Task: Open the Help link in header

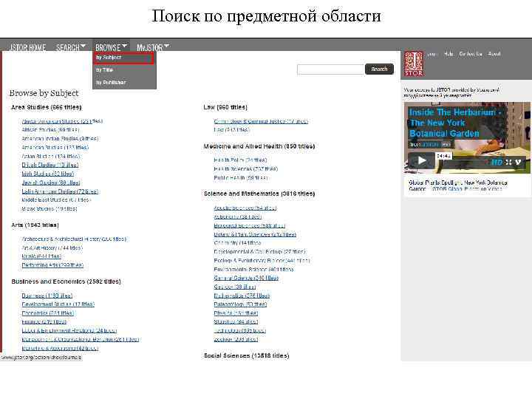Action: point(449,54)
